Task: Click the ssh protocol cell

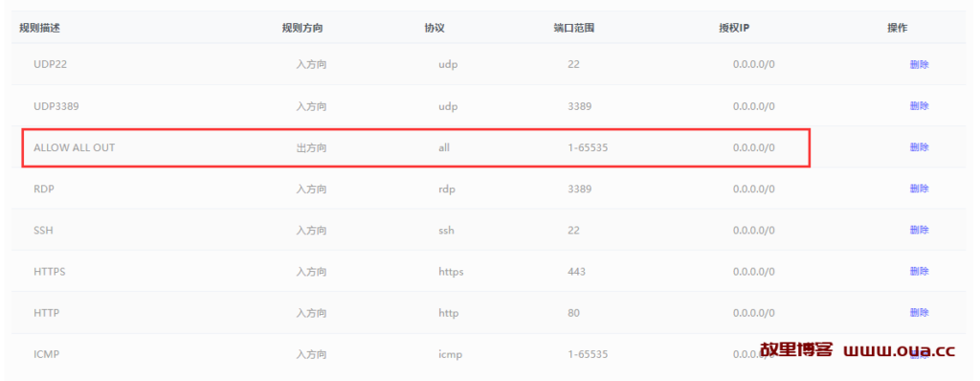Action: click(446, 230)
